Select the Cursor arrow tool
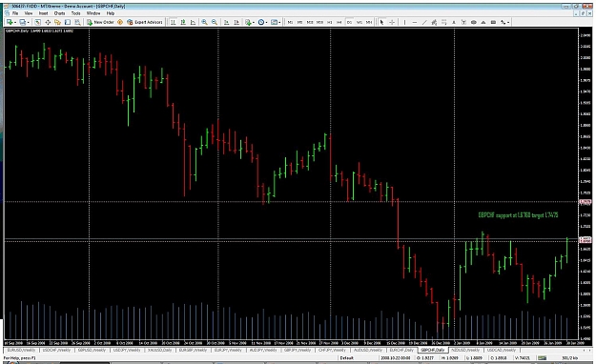 tap(382, 22)
